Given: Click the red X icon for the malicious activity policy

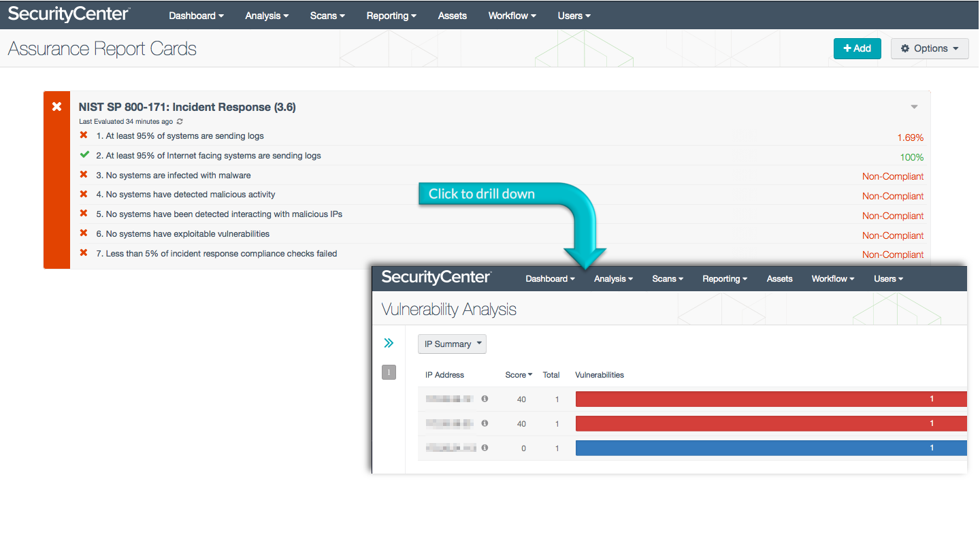Looking at the screenshot, I should tap(84, 194).
